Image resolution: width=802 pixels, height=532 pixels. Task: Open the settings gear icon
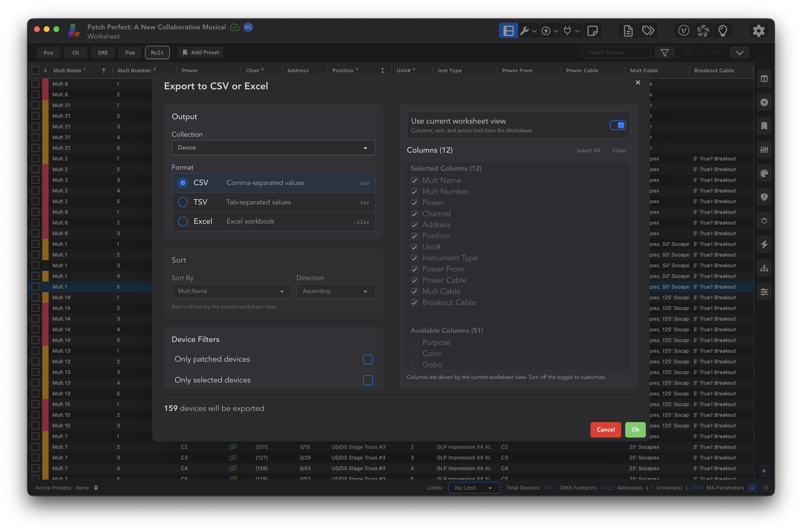[759, 31]
